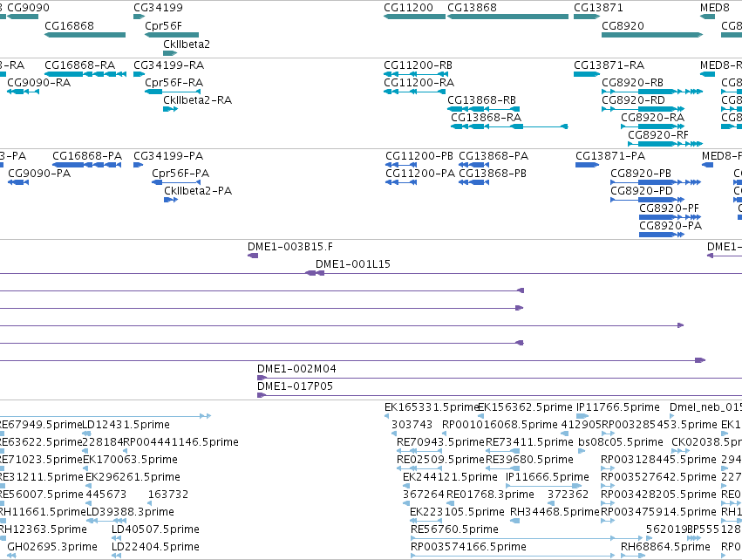Image resolution: width=742 pixels, height=560 pixels.
Task: Click protein CG8920-PB
Action: (656, 182)
